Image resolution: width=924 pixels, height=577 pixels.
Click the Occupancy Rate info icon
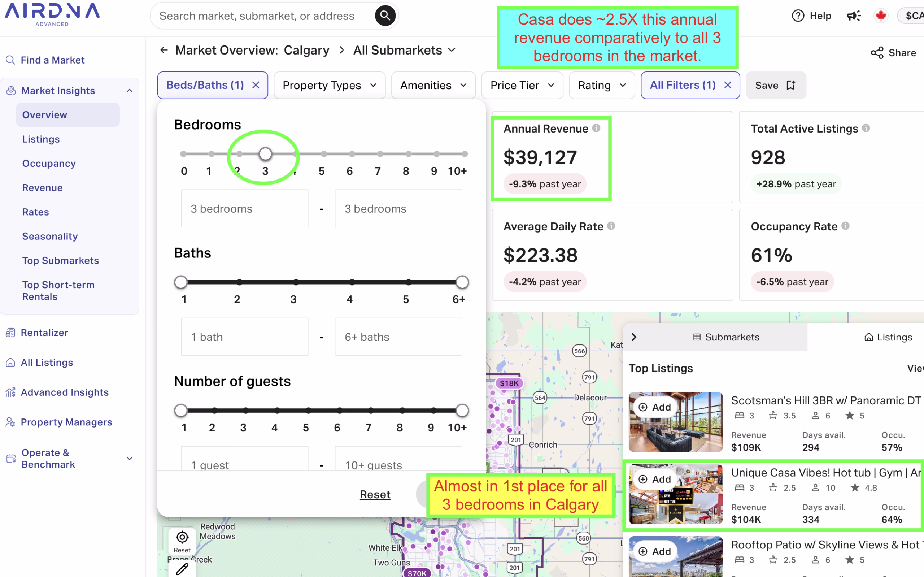click(845, 226)
